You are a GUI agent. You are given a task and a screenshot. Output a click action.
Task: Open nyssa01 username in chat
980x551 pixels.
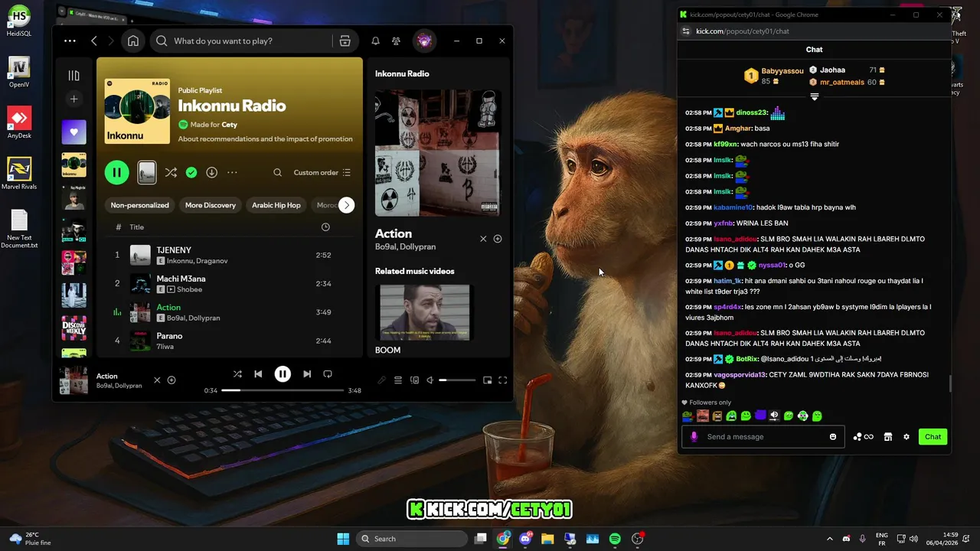click(x=772, y=265)
